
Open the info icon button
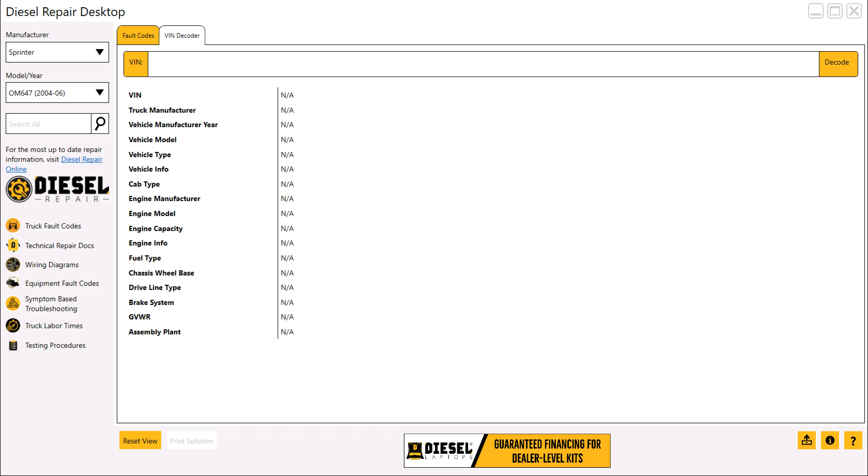[x=830, y=440]
